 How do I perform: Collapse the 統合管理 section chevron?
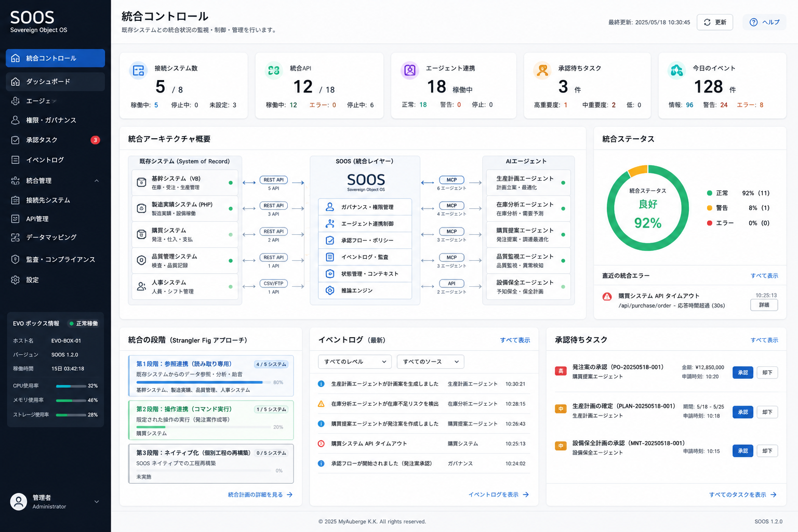(x=97, y=181)
